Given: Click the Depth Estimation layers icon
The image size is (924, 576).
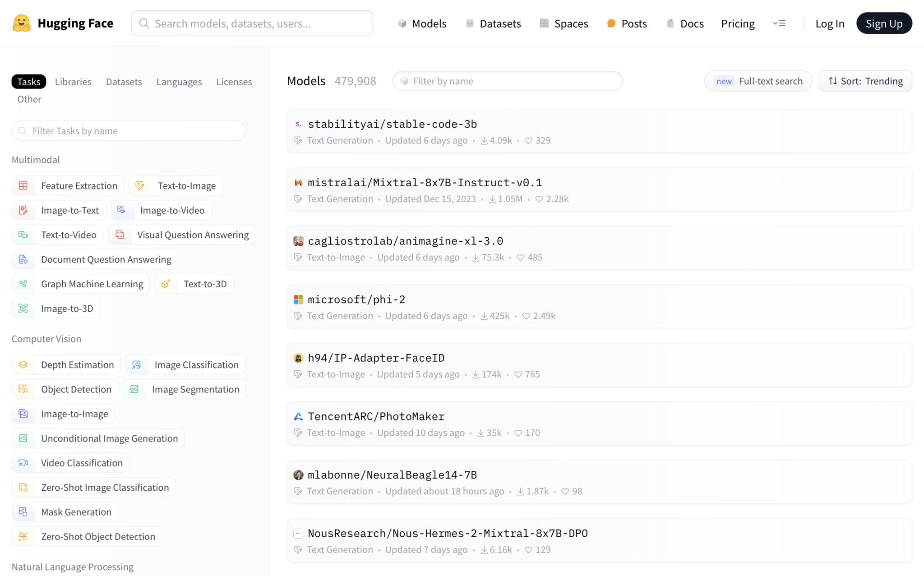Looking at the screenshot, I should [23, 365].
